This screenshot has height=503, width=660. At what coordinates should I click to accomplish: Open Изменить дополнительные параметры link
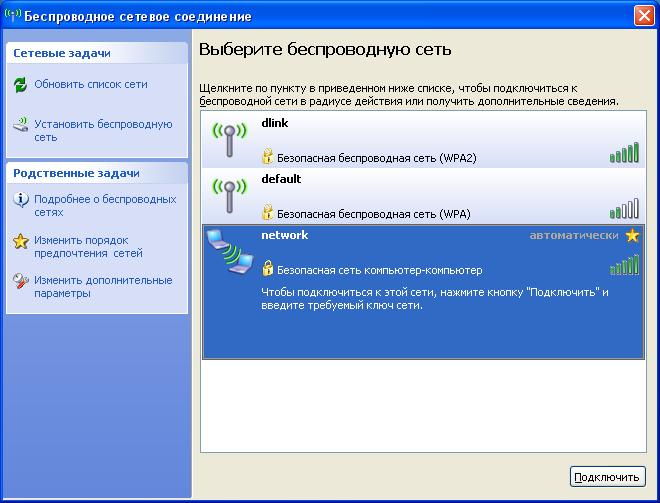coord(103,287)
